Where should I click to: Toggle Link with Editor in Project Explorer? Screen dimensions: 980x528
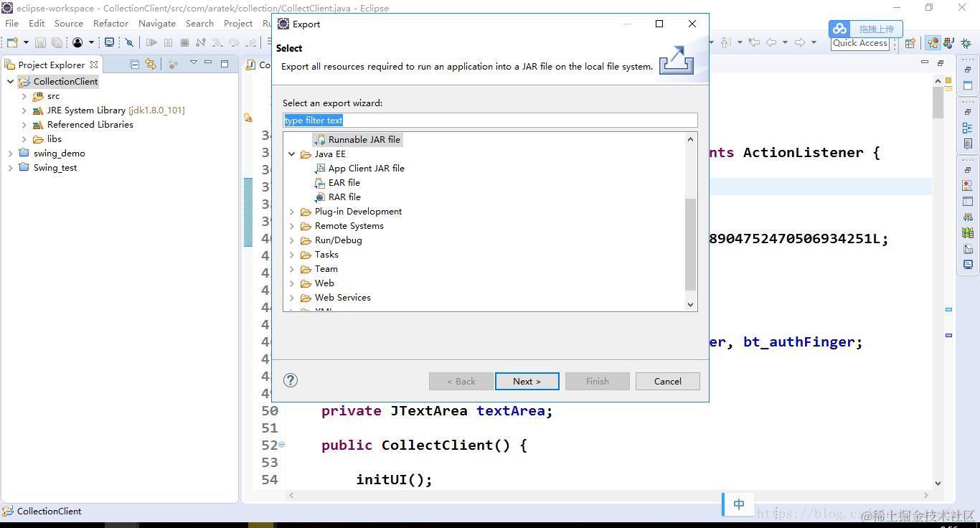click(150, 64)
